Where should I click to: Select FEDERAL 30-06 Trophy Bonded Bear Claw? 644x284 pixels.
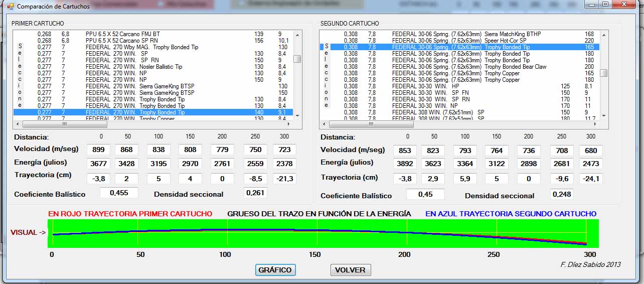[x=469, y=67]
